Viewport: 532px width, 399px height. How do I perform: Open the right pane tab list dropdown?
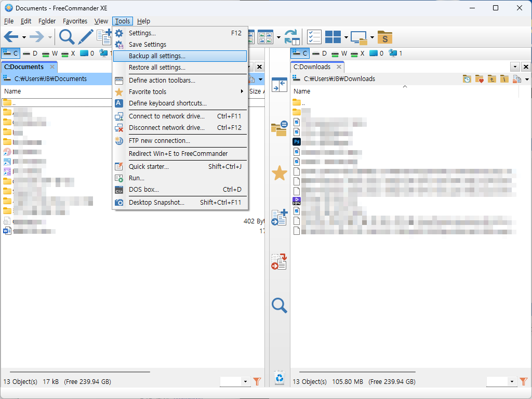click(x=515, y=67)
